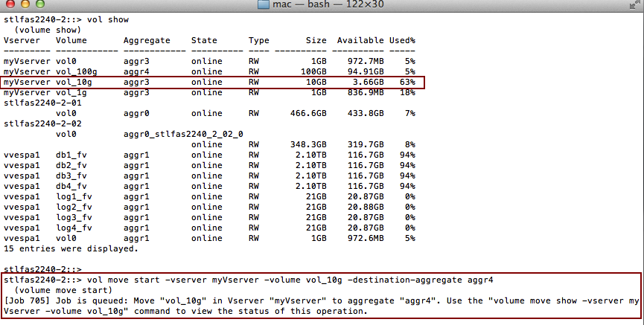Click the '319.7GB' available value
Viewport: 644px width, 325px height.
pyautogui.click(x=366, y=144)
